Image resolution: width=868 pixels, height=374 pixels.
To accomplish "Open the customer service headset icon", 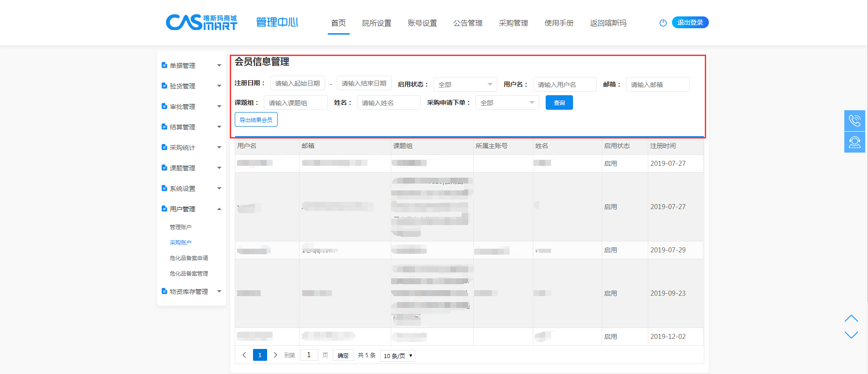I will [x=854, y=142].
